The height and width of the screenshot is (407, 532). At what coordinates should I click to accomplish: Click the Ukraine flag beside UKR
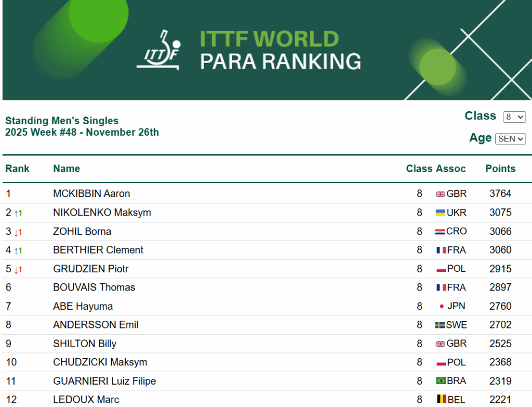click(440, 213)
